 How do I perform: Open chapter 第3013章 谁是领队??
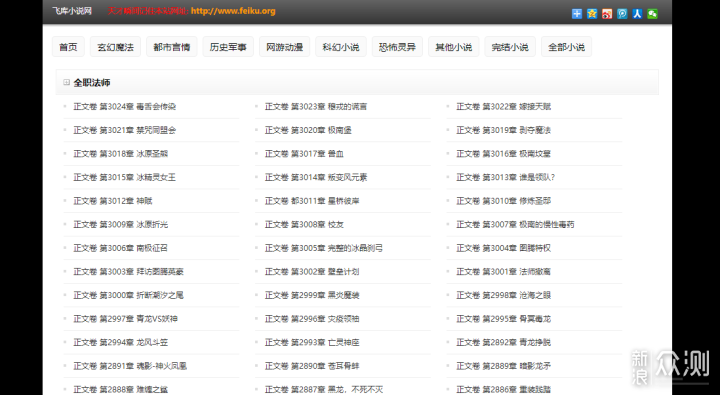(x=506, y=177)
